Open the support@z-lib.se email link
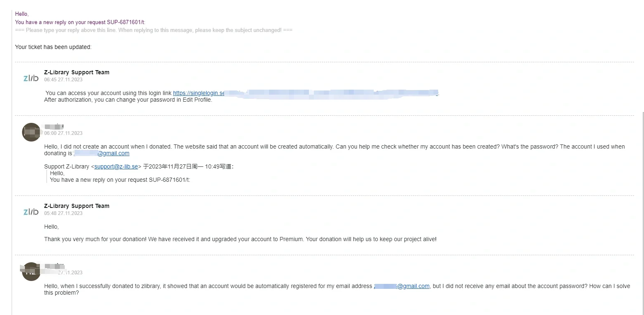644x315 pixels. pos(116,166)
